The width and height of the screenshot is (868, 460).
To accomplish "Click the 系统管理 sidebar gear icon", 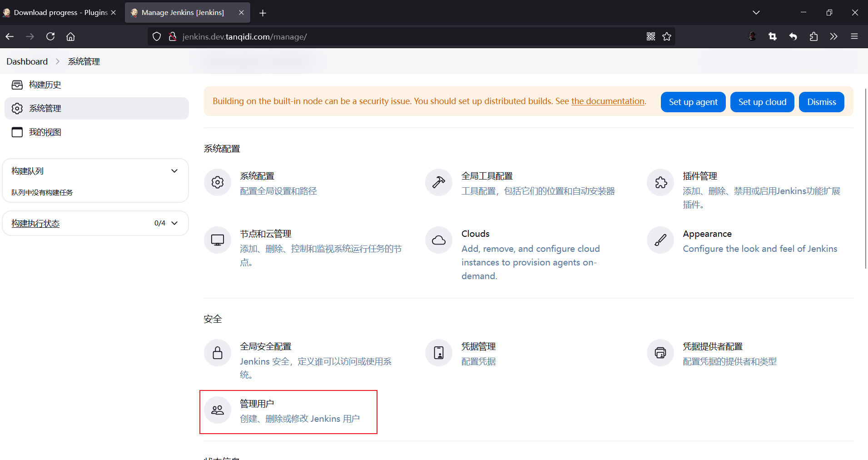I will [x=17, y=108].
